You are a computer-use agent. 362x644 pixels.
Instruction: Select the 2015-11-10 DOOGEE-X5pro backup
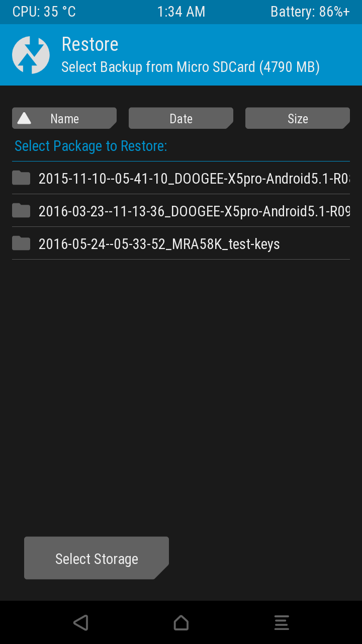tap(181, 178)
